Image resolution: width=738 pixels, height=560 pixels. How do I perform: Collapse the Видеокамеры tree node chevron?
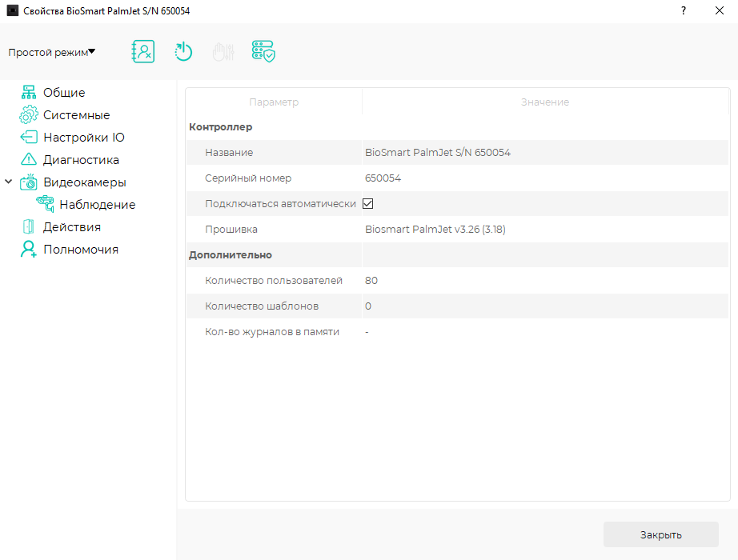click(x=9, y=182)
